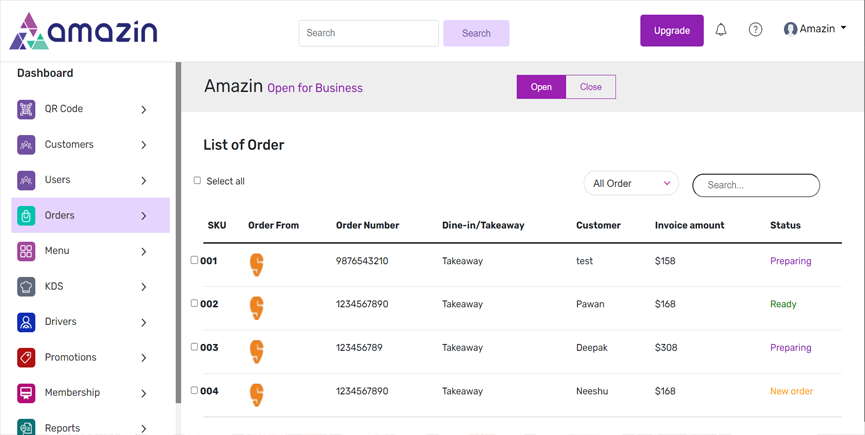Expand the Menu sidebar chevron
Image resolution: width=865 pixels, height=435 pixels.
(x=144, y=252)
